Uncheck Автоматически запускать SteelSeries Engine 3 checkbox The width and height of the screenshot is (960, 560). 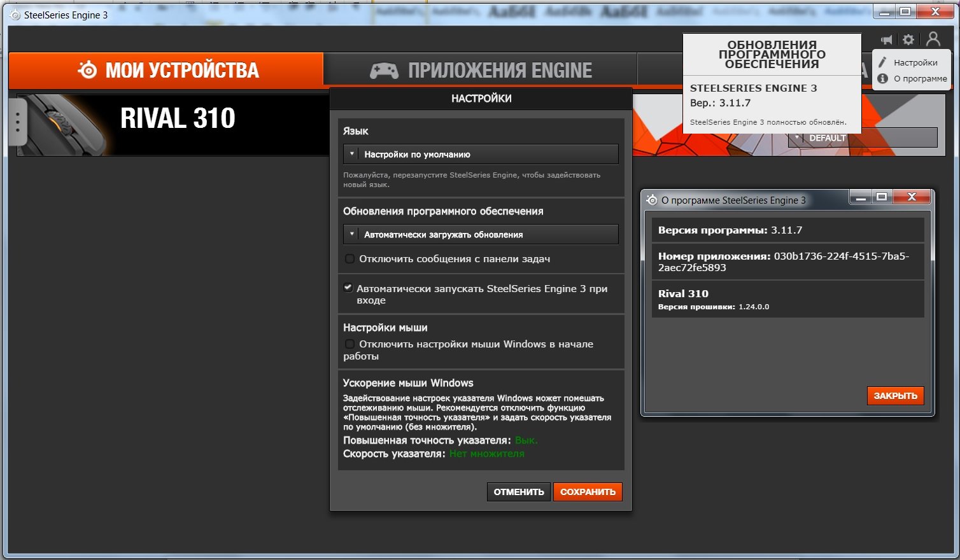[348, 288]
